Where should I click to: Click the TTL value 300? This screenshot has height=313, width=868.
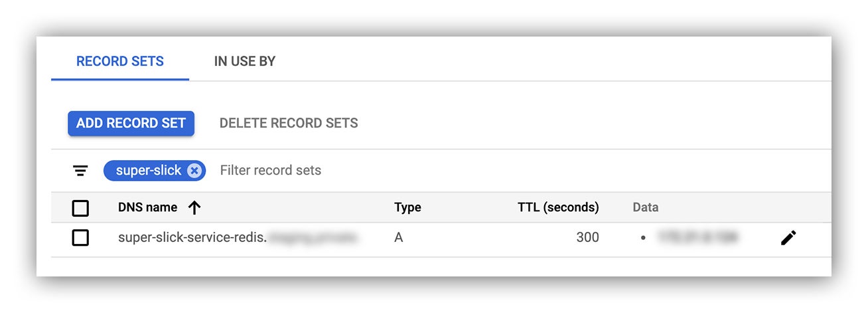pyautogui.click(x=588, y=237)
